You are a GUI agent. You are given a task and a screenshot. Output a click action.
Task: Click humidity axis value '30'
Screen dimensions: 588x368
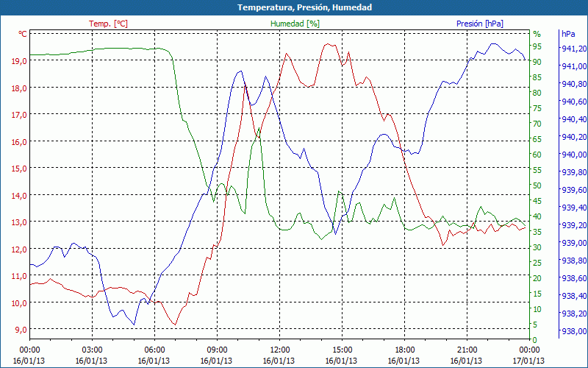click(537, 247)
